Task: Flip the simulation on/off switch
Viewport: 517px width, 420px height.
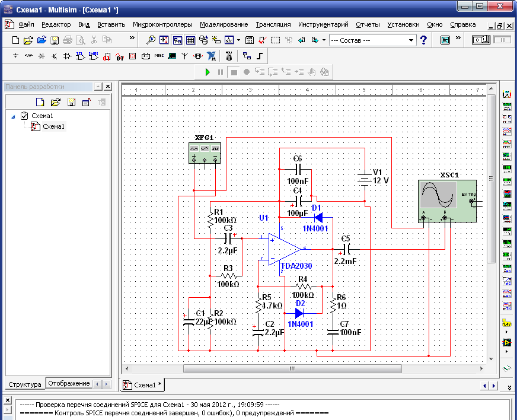Action: point(481,40)
